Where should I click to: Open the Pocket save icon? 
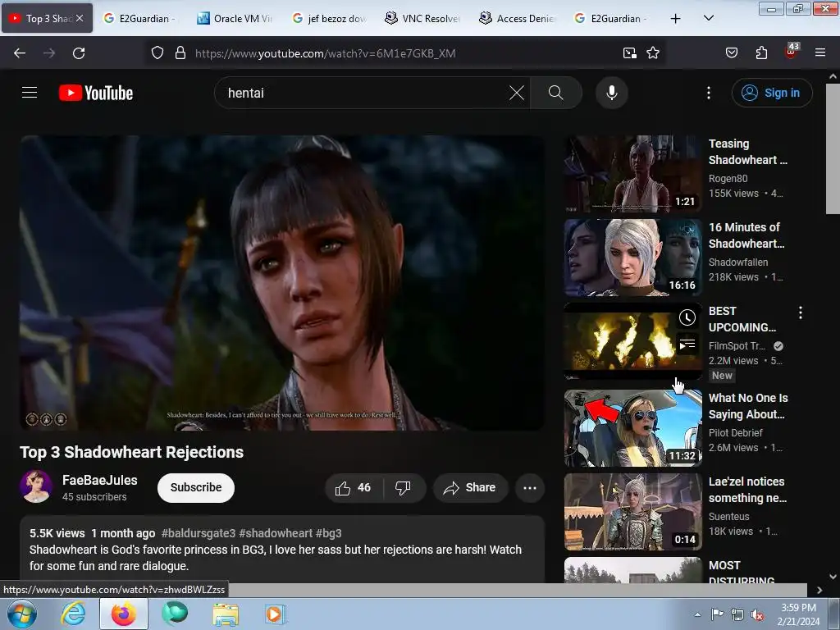pos(731,53)
